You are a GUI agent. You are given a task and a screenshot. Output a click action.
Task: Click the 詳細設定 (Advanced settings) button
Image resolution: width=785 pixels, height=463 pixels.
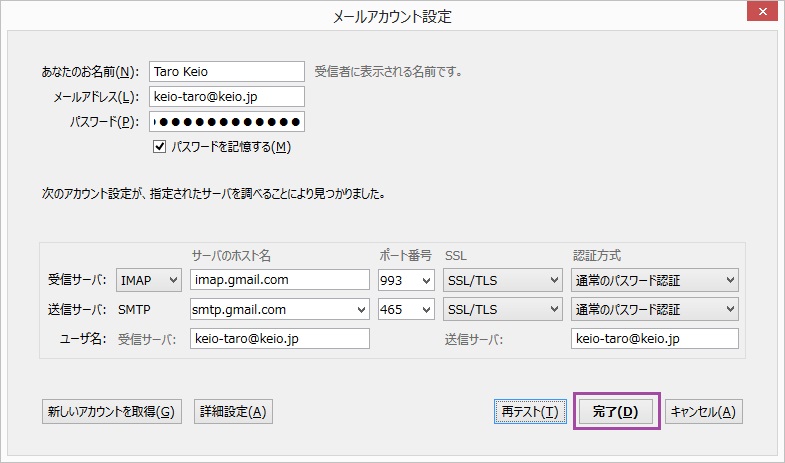coord(233,411)
